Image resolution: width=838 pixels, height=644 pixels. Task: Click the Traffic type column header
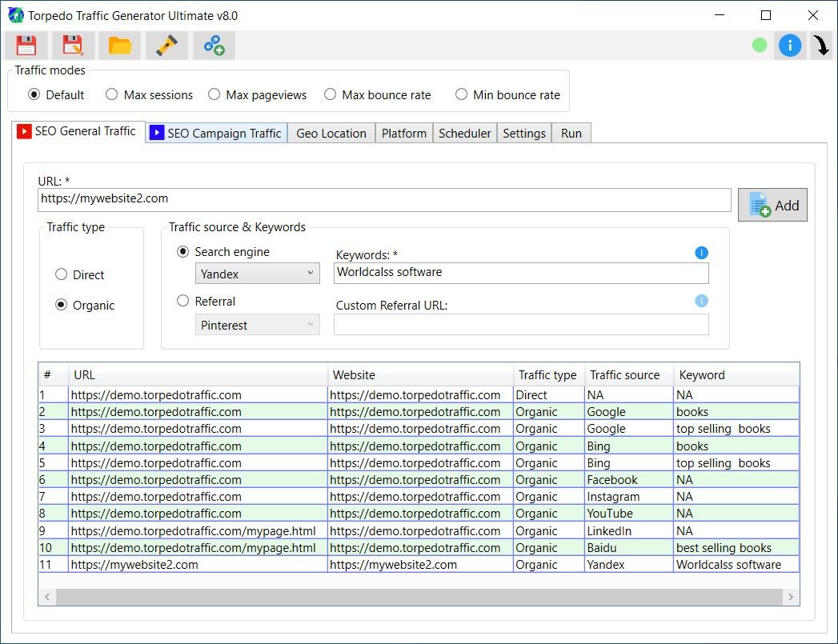pos(549,375)
